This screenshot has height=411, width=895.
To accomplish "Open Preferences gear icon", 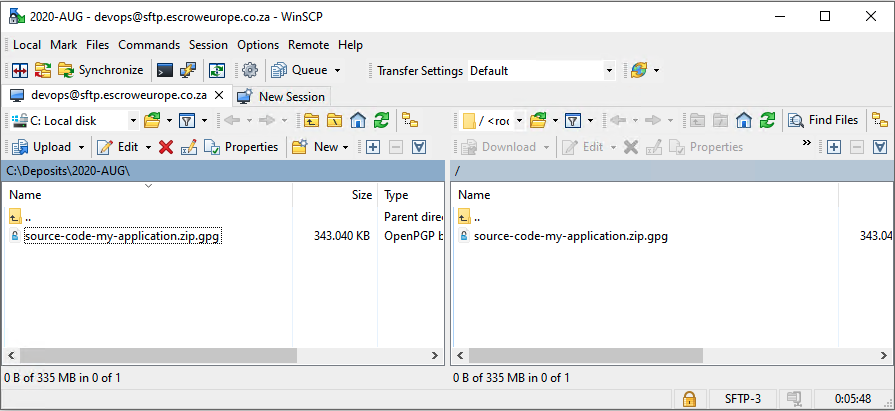I will [x=249, y=70].
